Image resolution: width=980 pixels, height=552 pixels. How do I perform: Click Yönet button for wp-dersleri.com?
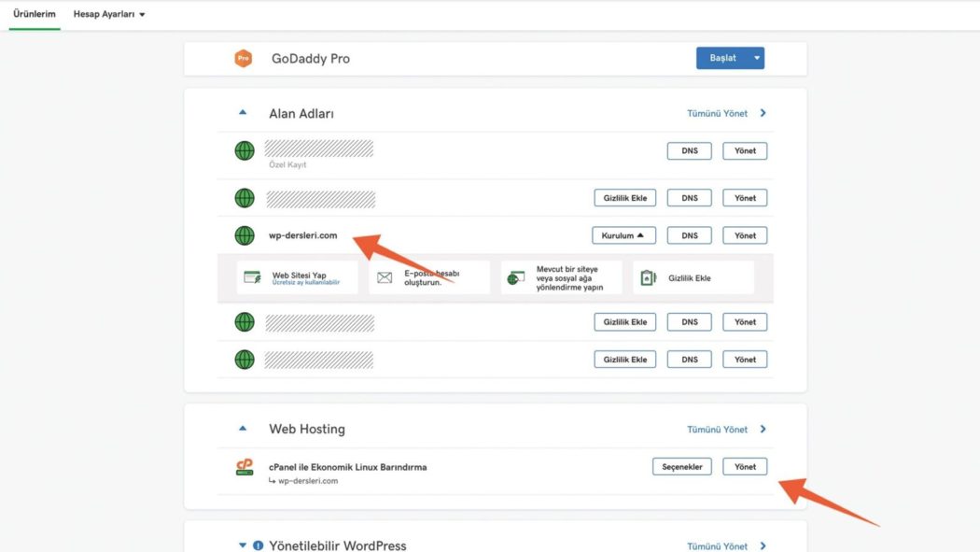(745, 235)
